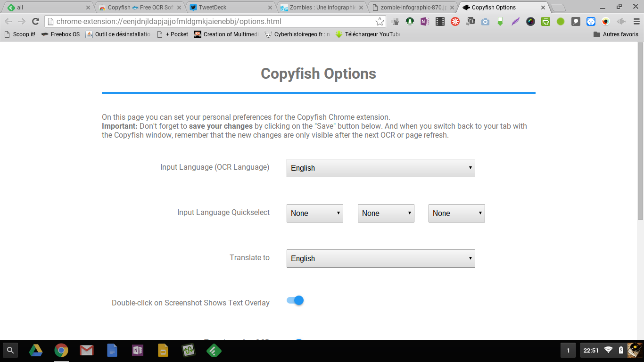Click the green arrows app in shelf
Viewport: 644px width, 362px height.
(x=189, y=350)
